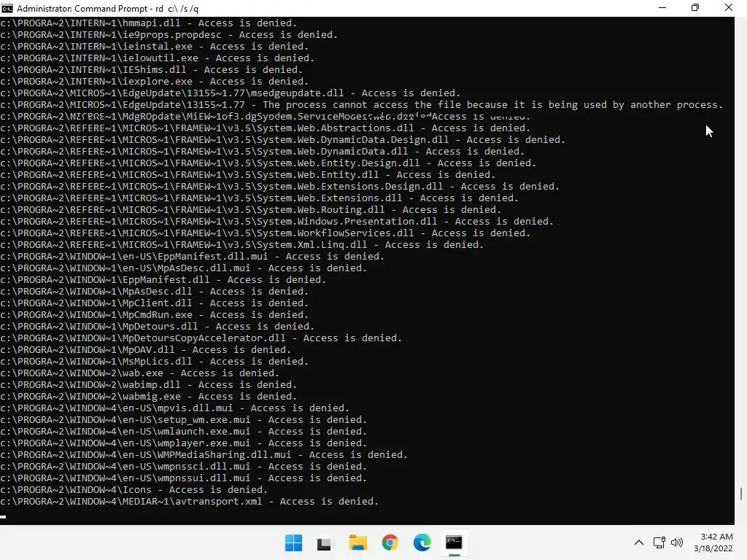Minimize the Command Prompt window

pos(662,8)
